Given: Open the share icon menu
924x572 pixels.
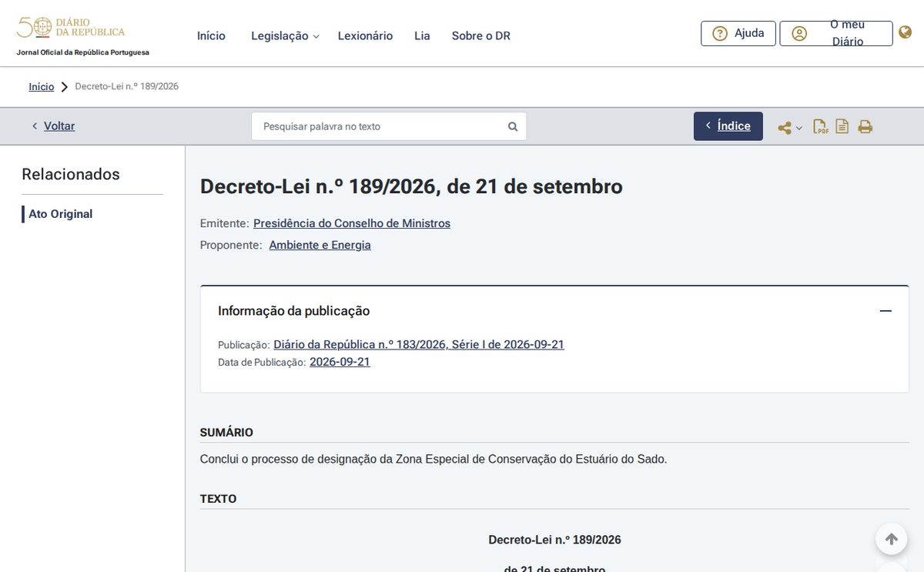Looking at the screenshot, I should click(x=785, y=128).
